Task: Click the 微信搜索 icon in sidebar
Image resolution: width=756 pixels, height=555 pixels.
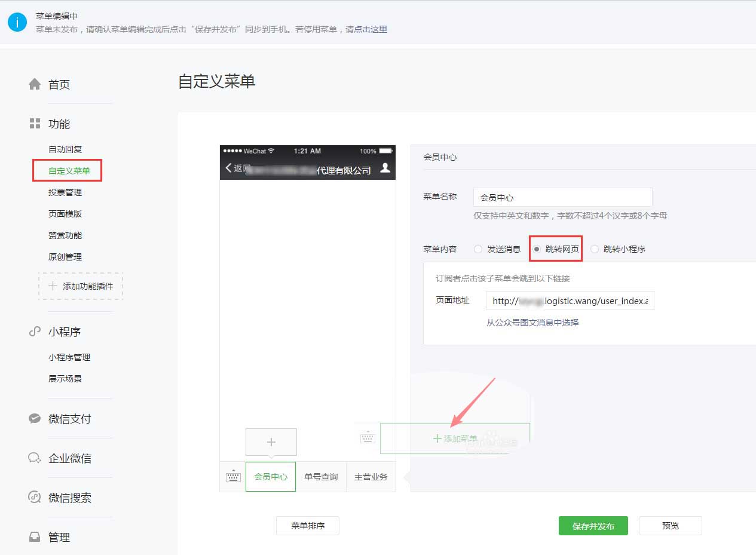Action: 35,498
